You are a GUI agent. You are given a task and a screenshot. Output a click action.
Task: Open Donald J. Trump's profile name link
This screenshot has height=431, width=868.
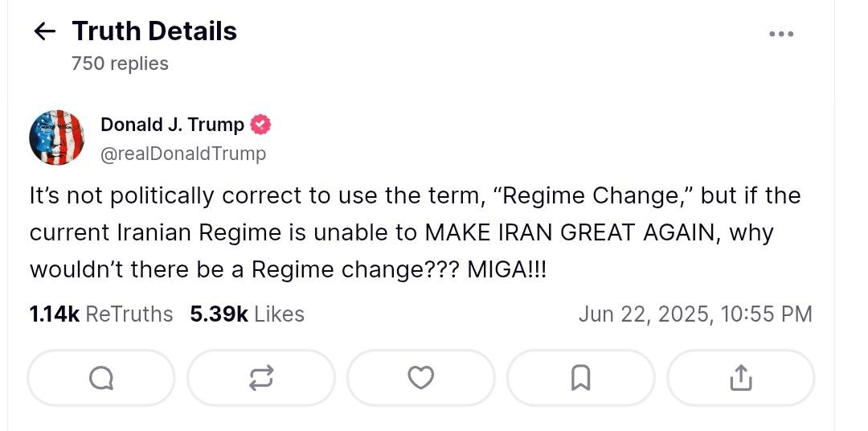[x=172, y=125]
